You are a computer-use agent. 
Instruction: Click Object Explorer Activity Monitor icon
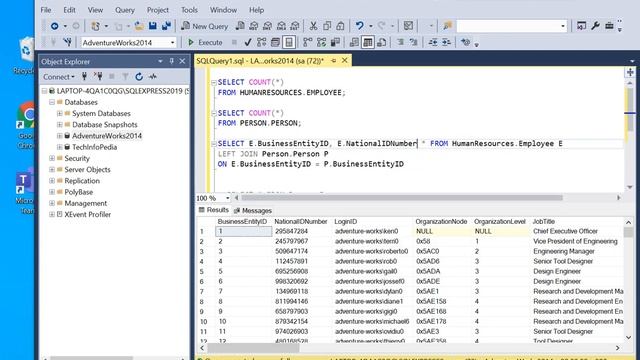[153, 76]
